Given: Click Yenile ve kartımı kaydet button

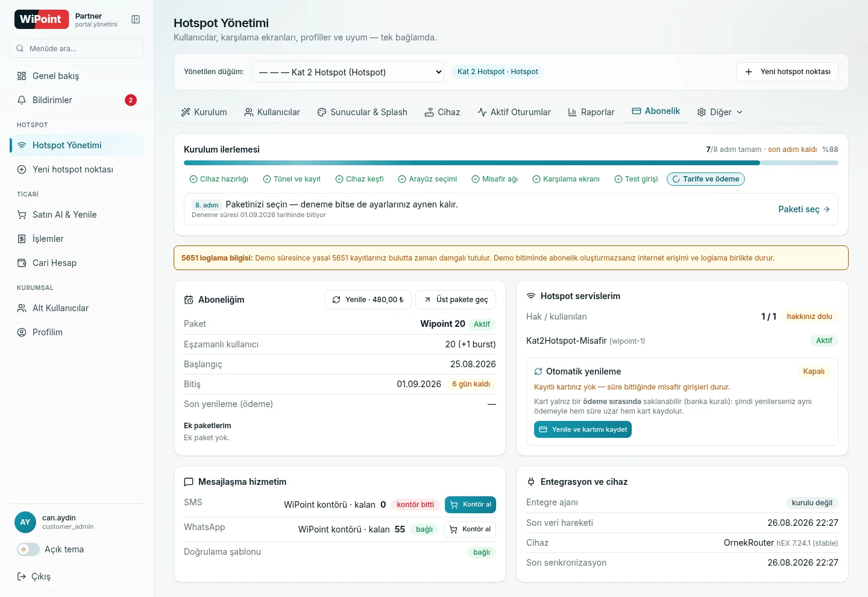Looking at the screenshot, I should 583,429.
